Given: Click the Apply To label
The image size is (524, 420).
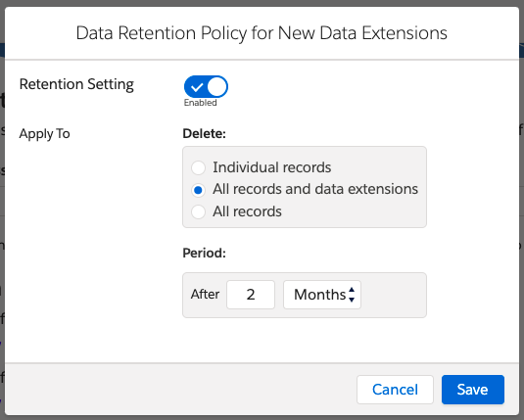Looking at the screenshot, I should pos(44,134).
